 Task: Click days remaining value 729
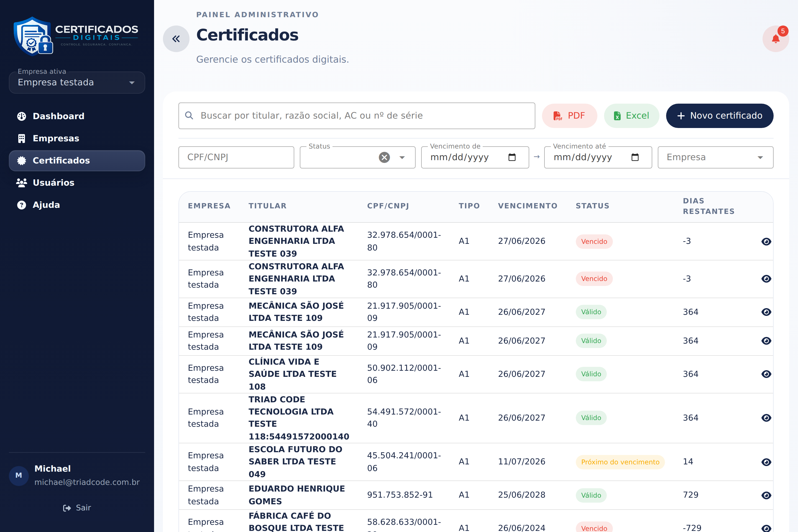pos(690,495)
